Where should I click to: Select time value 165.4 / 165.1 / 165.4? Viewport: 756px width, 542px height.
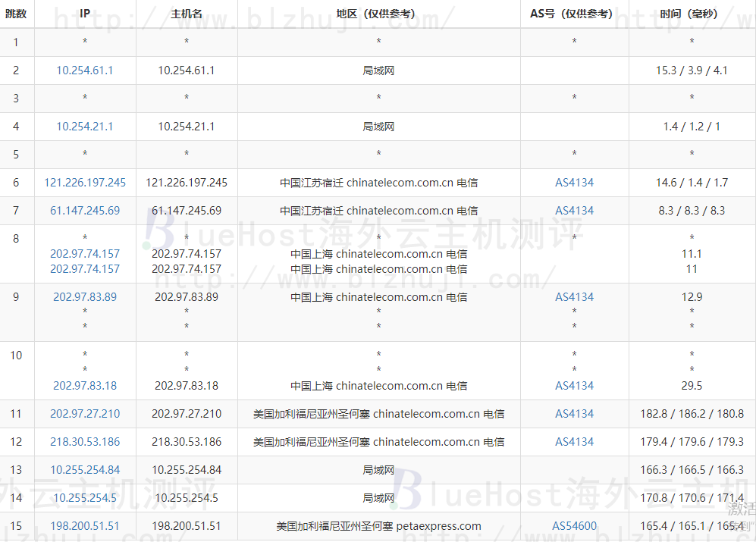[x=692, y=525]
